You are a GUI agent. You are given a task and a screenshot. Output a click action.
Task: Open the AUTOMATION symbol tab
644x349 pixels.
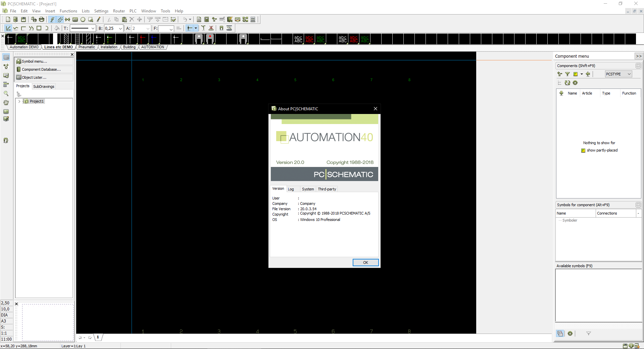[x=153, y=47]
